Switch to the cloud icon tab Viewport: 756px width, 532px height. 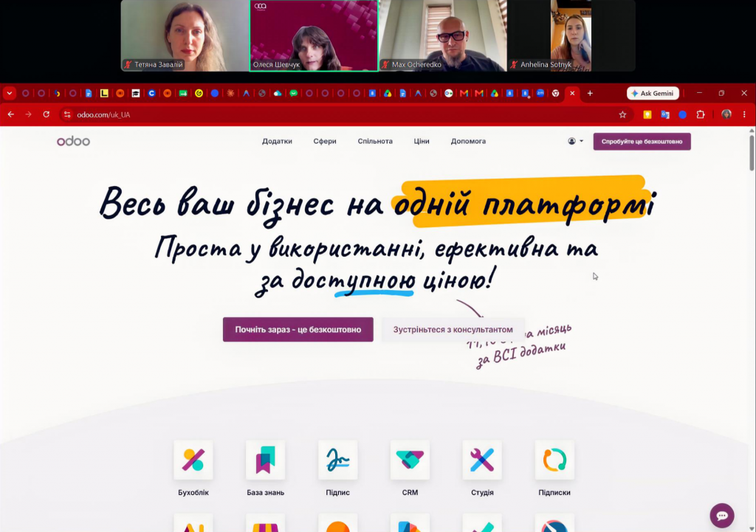[278, 94]
